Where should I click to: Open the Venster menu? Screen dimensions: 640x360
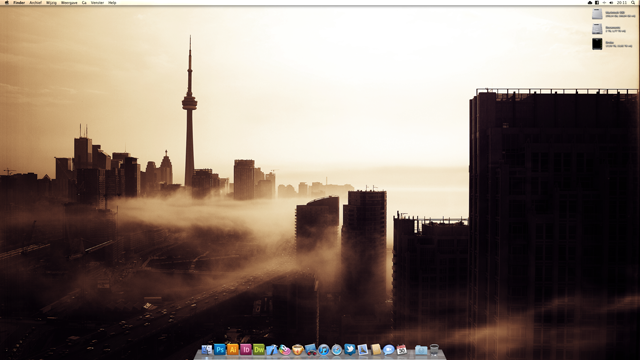[x=97, y=2]
